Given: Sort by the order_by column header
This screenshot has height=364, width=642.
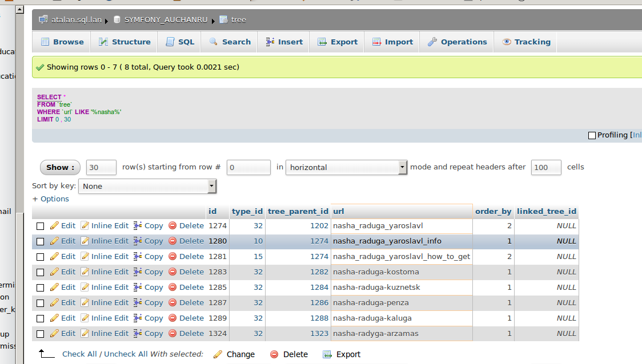Looking at the screenshot, I should [493, 212].
